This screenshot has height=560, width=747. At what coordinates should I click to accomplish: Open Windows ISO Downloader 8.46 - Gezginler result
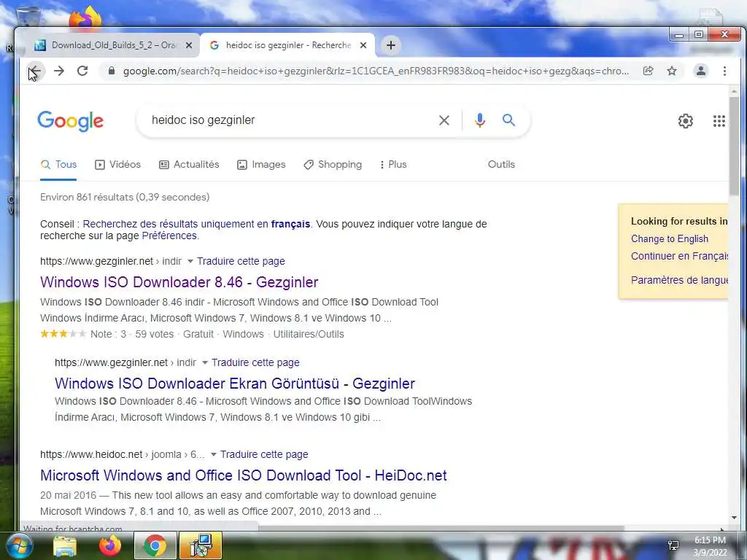[179, 282]
